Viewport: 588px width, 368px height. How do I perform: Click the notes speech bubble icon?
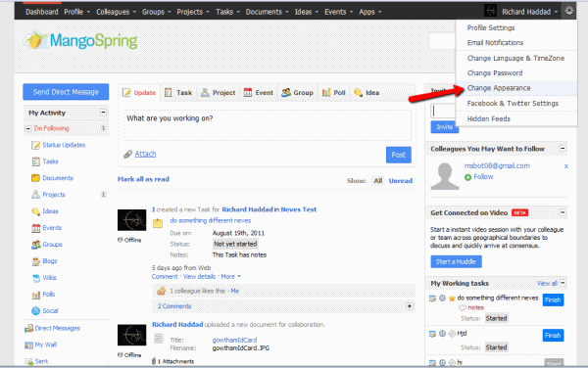click(463, 307)
